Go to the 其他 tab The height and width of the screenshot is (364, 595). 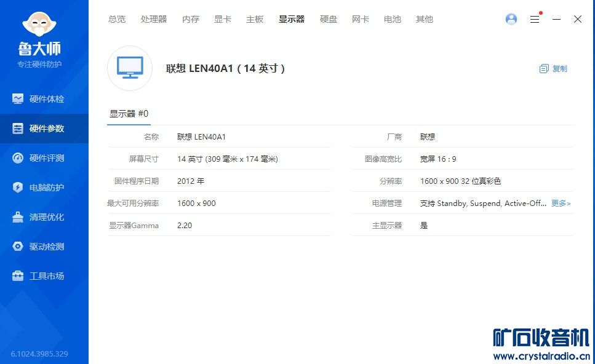[x=424, y=19]
